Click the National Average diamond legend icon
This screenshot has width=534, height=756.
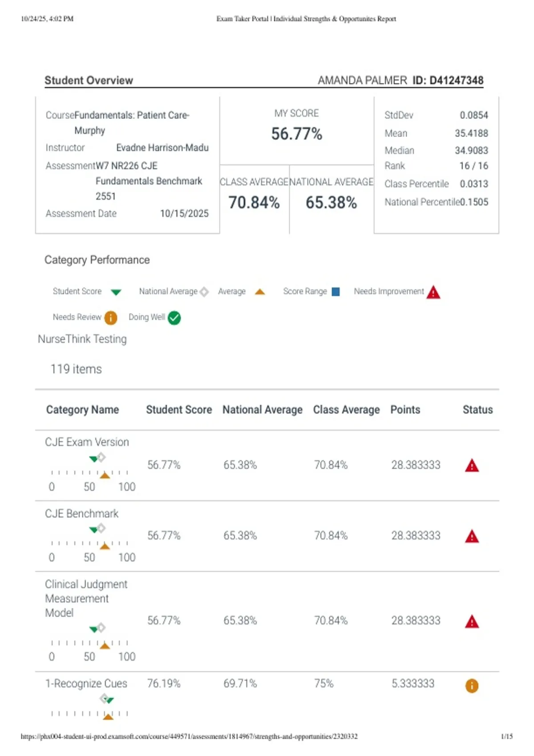click(204, 292)
